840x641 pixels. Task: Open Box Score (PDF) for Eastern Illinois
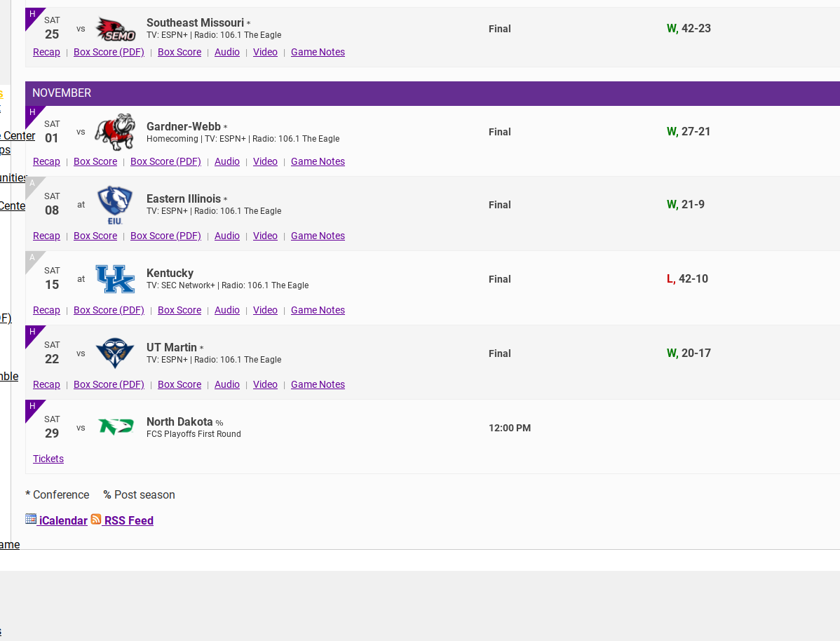(165, 236)
